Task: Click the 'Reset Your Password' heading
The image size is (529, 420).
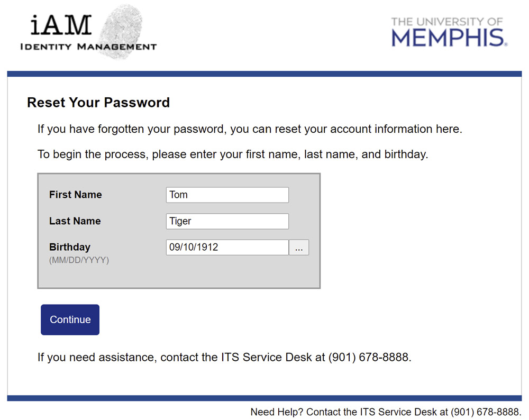Action: coord(98,103)
